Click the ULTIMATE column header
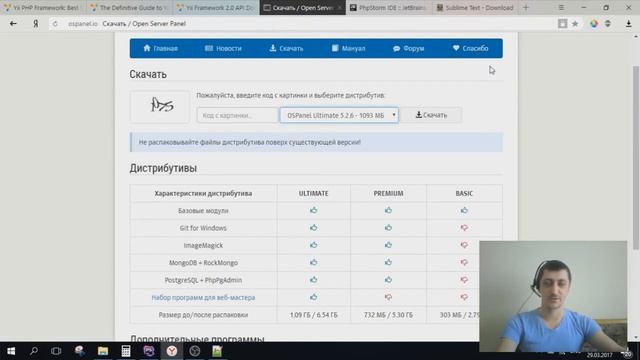 pos(313,193)
